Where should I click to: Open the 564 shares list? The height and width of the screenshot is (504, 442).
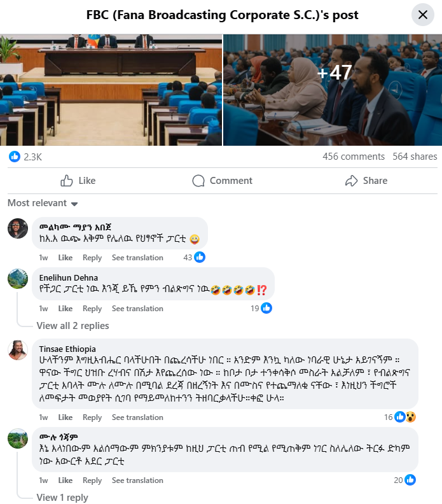[x=415, y=157]
